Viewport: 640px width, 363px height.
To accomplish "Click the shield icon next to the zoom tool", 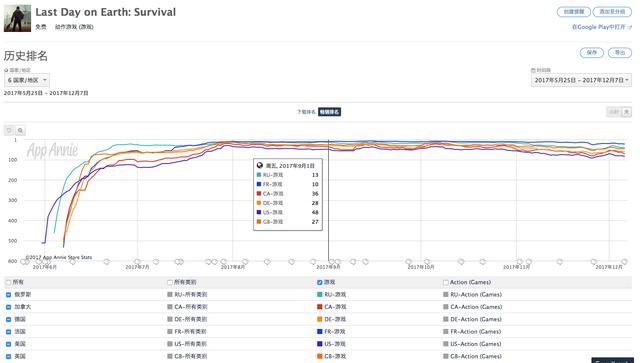I will coord(9,131).
